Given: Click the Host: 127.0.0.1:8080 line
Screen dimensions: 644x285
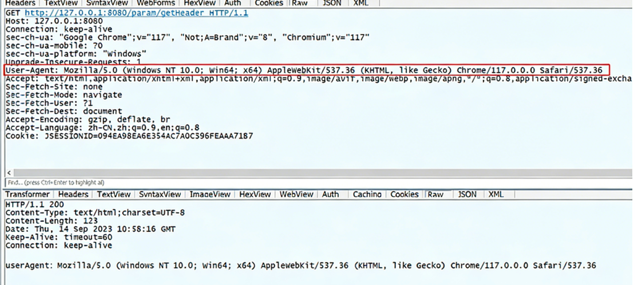Looking at the screenshot, I should tap(54, 21).
